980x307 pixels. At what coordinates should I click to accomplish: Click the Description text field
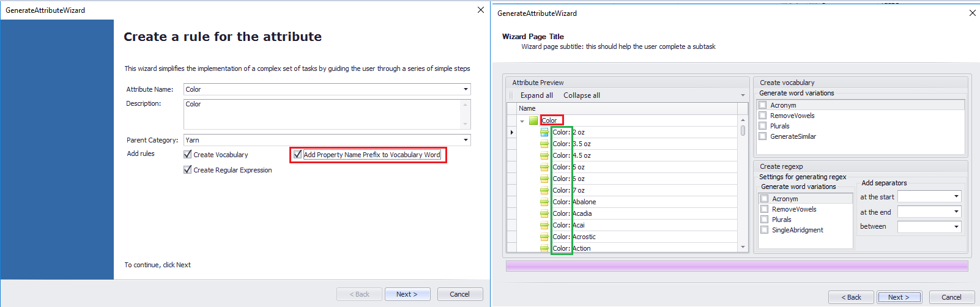[327, 114]
